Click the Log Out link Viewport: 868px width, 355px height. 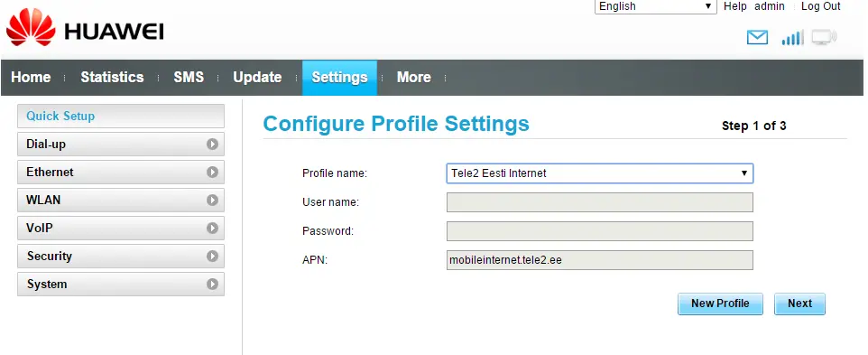(x=820, y=6)
